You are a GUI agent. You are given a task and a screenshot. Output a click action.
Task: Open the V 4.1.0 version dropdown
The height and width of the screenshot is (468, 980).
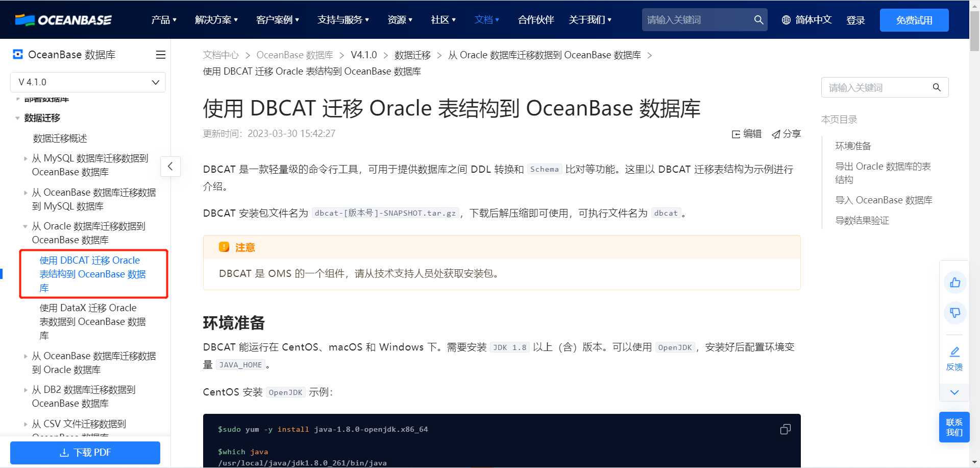(88, 82)
